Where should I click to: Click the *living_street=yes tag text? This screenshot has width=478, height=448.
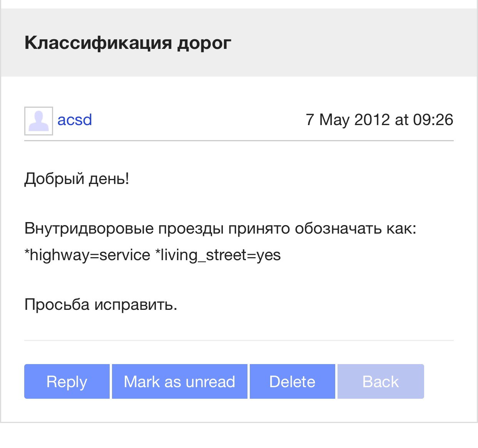click(218, 255)
